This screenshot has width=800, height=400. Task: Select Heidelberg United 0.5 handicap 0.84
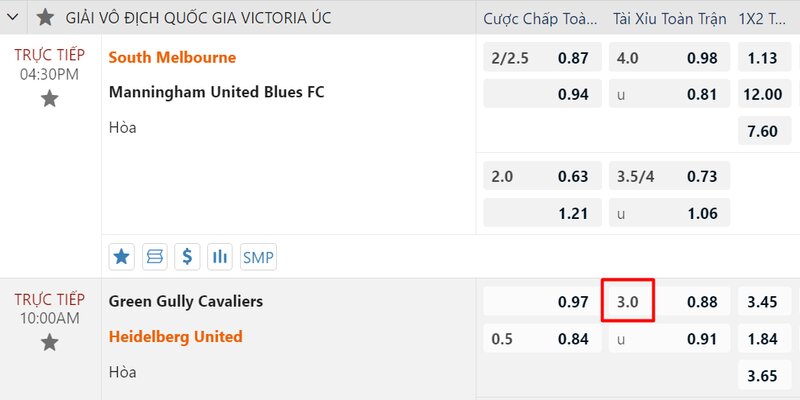[x=542, y=339]
